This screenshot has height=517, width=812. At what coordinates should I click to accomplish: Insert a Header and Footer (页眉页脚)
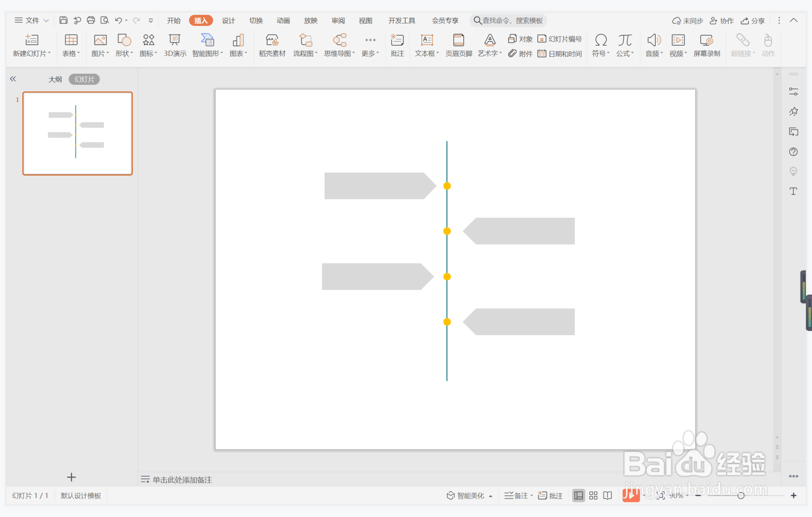pyautogui.click(x=459, y=45)
